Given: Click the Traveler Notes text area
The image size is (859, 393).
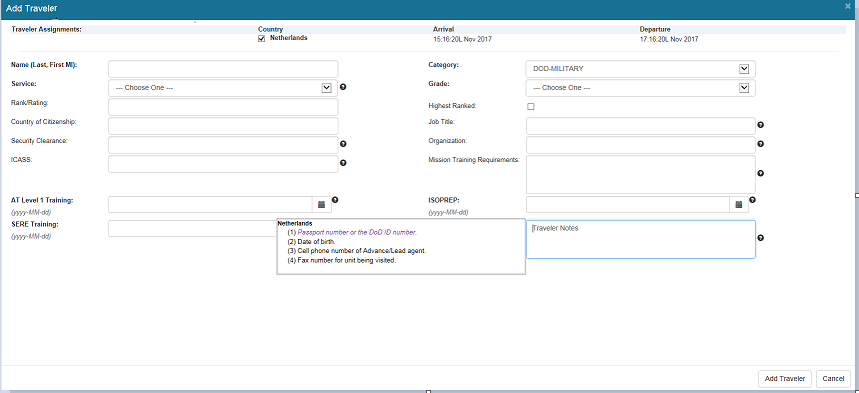Looking at the screenshot, I should coord(640,240).
